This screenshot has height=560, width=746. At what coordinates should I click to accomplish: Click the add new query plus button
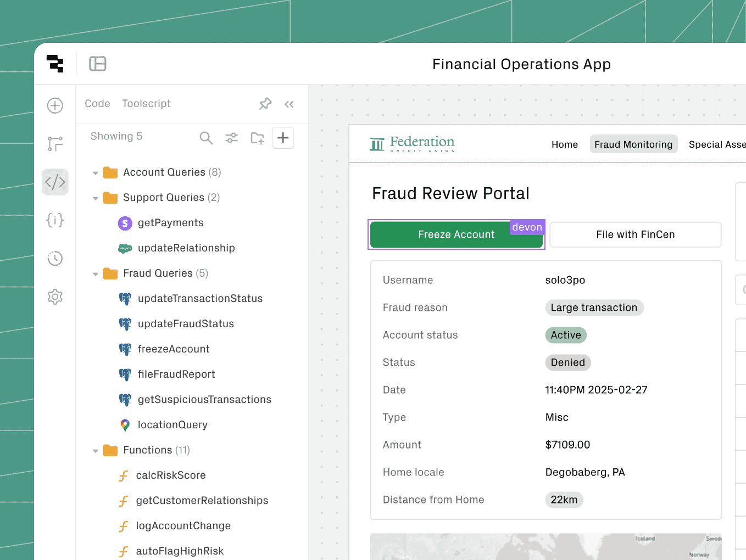pyautogui.click(x=283, y=138)
